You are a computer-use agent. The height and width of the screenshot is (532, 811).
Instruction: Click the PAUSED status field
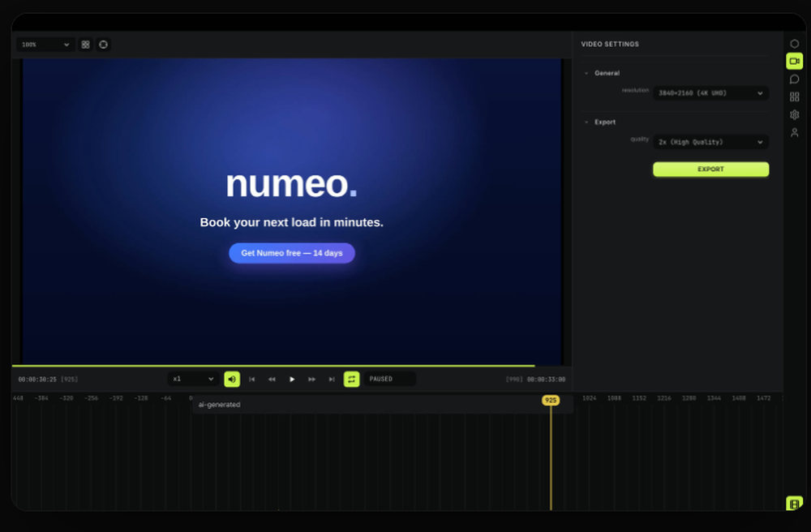pos(389,379)
